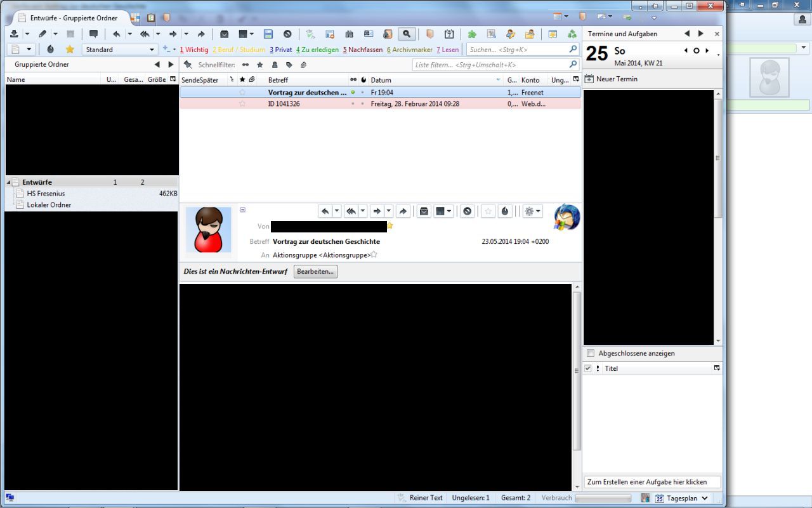Open the 'Standard' view dropdown
The image size is (812, 508).
119,50
